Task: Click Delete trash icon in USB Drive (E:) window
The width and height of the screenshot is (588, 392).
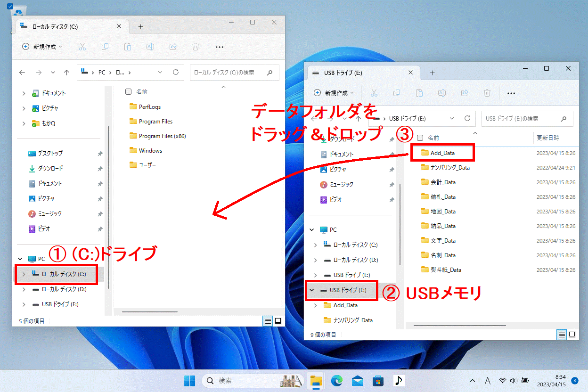Action: coord(487,93)
